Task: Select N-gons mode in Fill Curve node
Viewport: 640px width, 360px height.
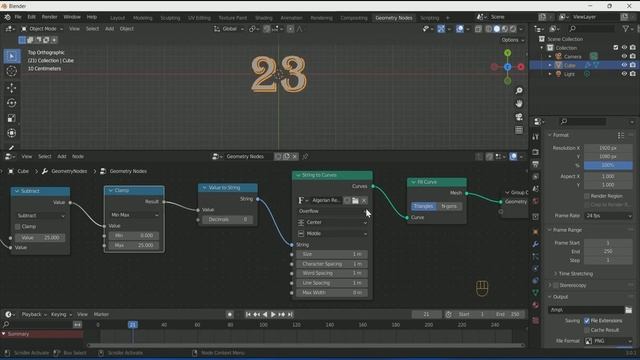Action: click(449, 206)
